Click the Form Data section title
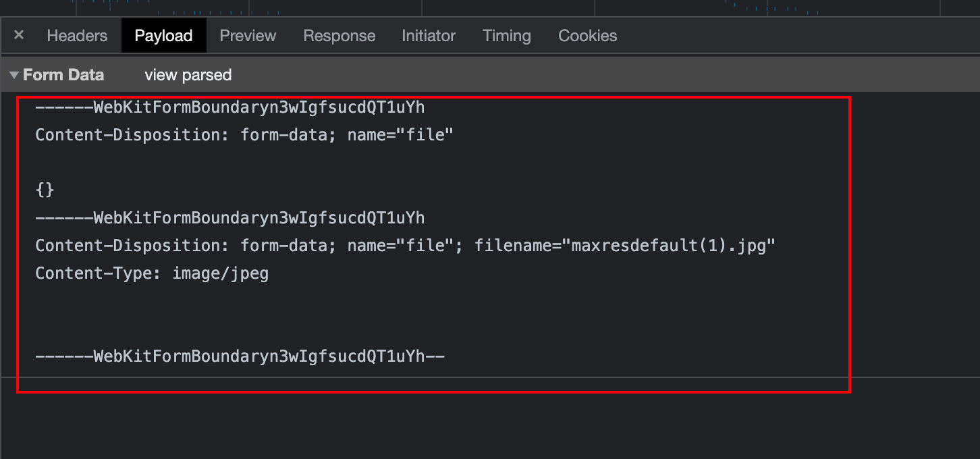This screenshot has width=980, height=459. pyautogui.click(x=63, y=75)
